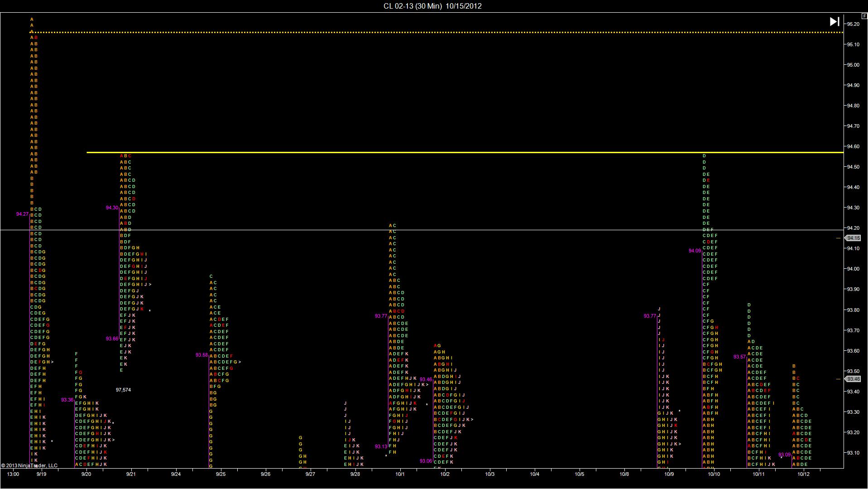This screenshot has height=489, width=868.
Task: Click the magenta 93.57 price label
Action: 739,357
